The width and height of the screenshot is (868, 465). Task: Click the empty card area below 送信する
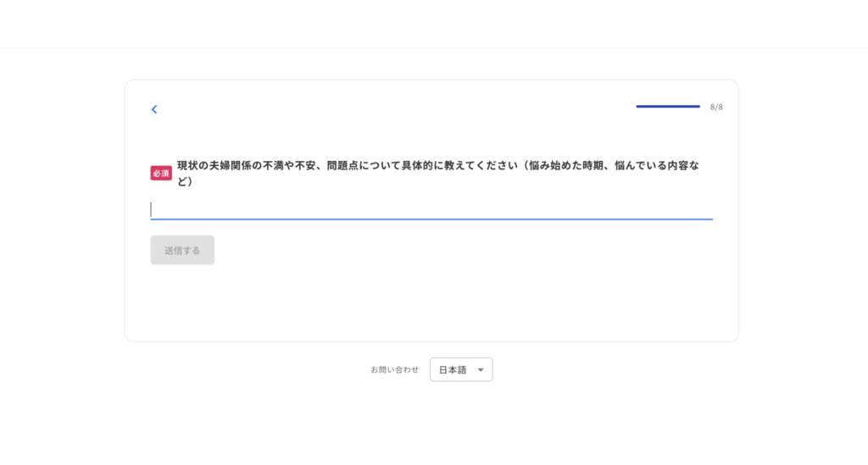click(x=431, y=303)
